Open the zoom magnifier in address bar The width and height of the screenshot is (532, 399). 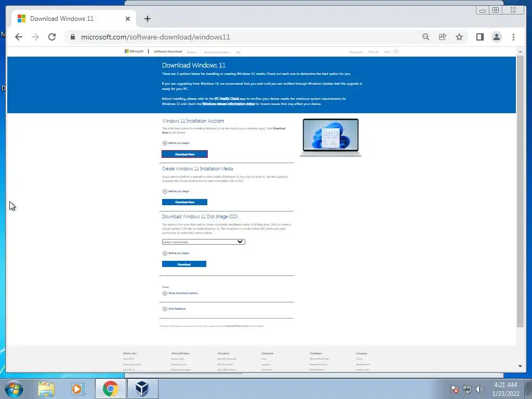click(426, 37)
